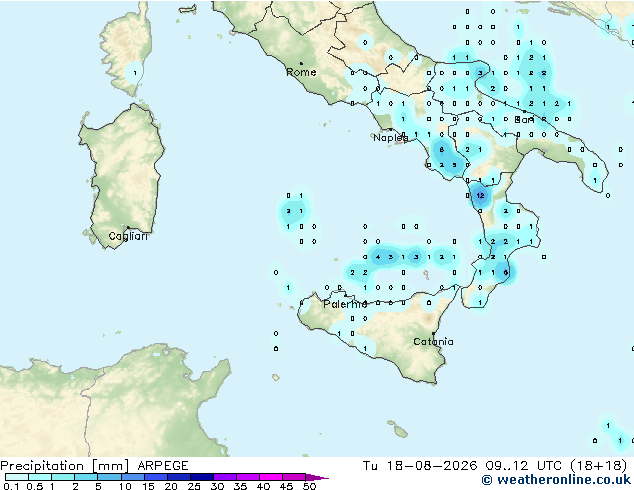Click the 1 mm value on Corsica
The width and height of the screenshot is (634, 490).
coord(135,73)
